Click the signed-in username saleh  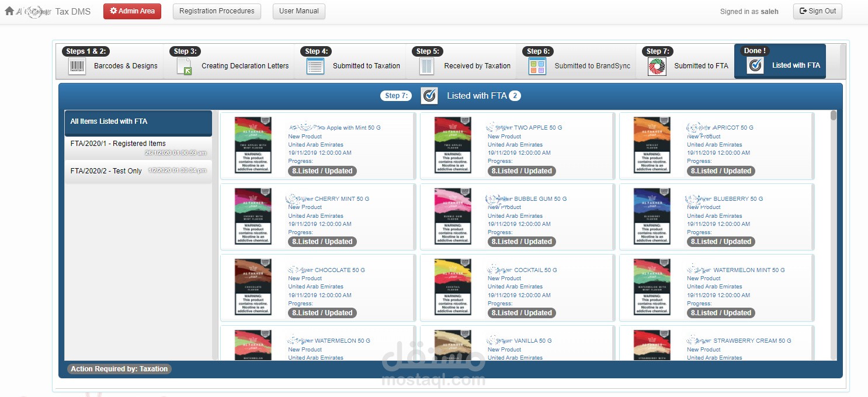pos(769,11)
